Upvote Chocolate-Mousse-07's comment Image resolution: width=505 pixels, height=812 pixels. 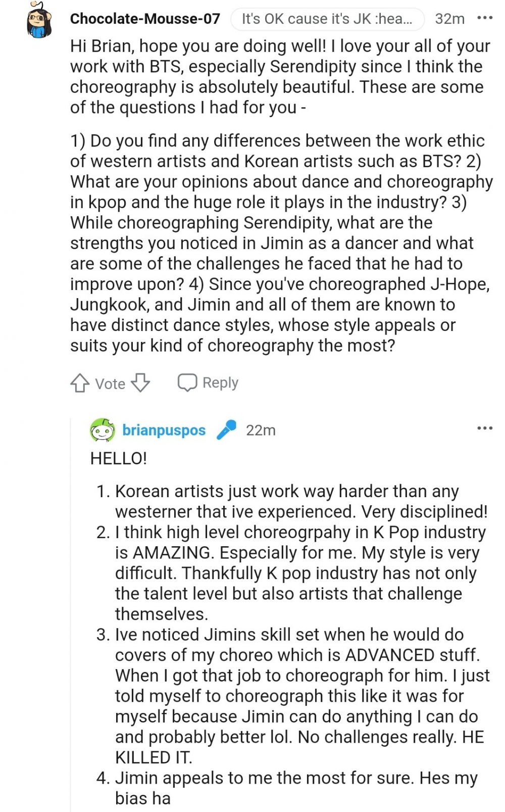(x=79, y=383)
